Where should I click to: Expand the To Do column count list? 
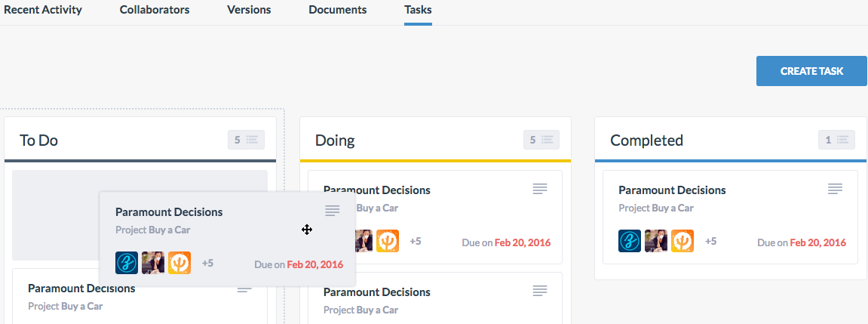pyautogui.click(x=247, y=140)
